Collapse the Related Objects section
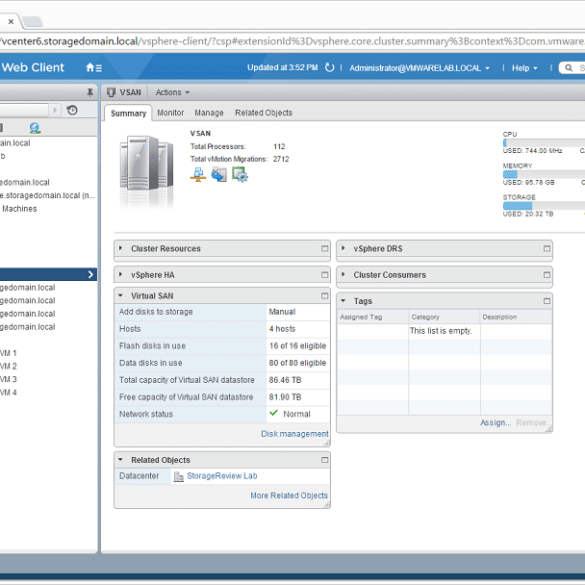This screenshot has width=585, height=585. click(x=120, y=459)
